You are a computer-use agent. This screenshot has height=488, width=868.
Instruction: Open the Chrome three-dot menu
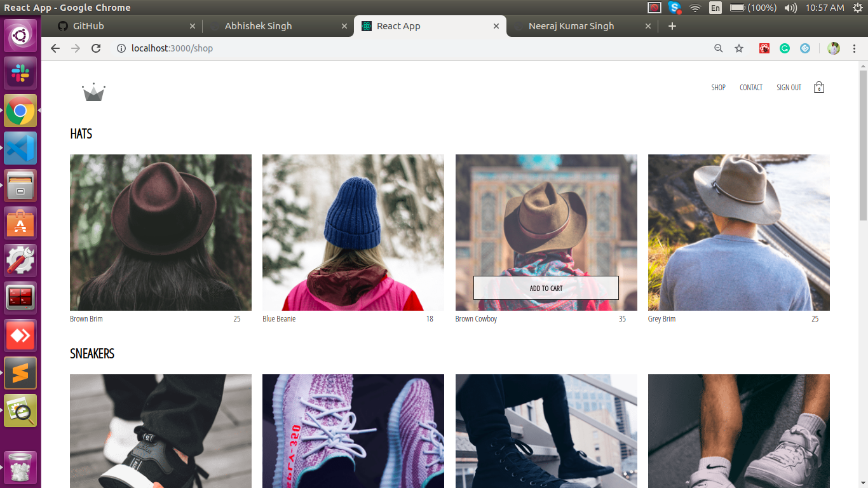[x=855, y=48]
